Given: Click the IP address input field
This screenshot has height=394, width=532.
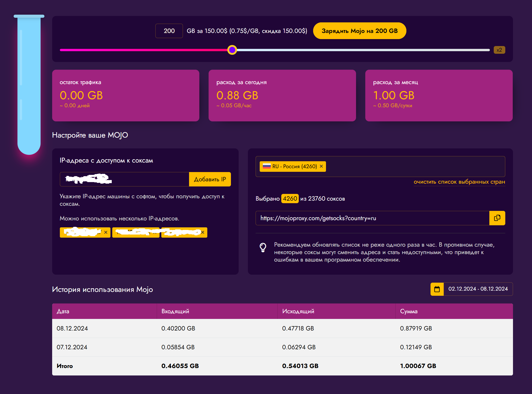Looking at the screenshot, I should (125, 179).
